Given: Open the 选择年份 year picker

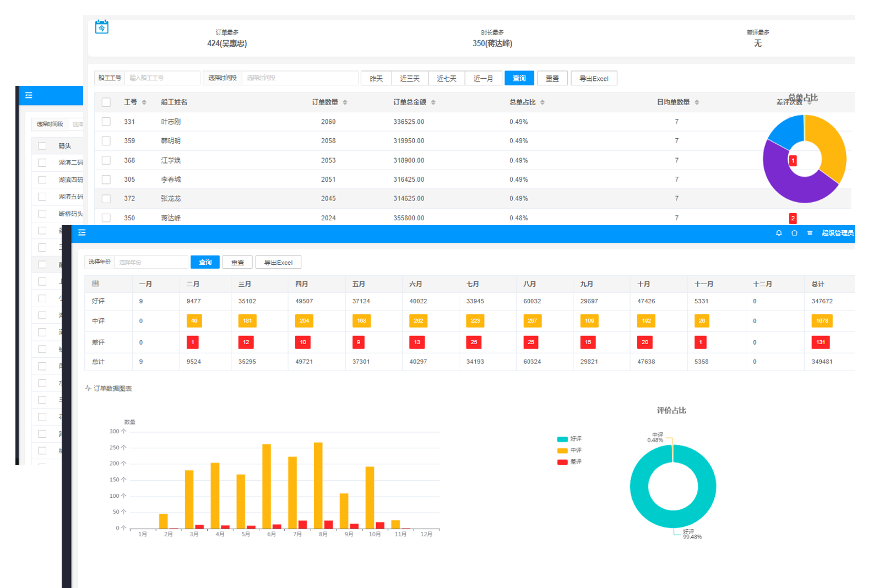Looking at the screenshot, I should click(x=151, y=262).
